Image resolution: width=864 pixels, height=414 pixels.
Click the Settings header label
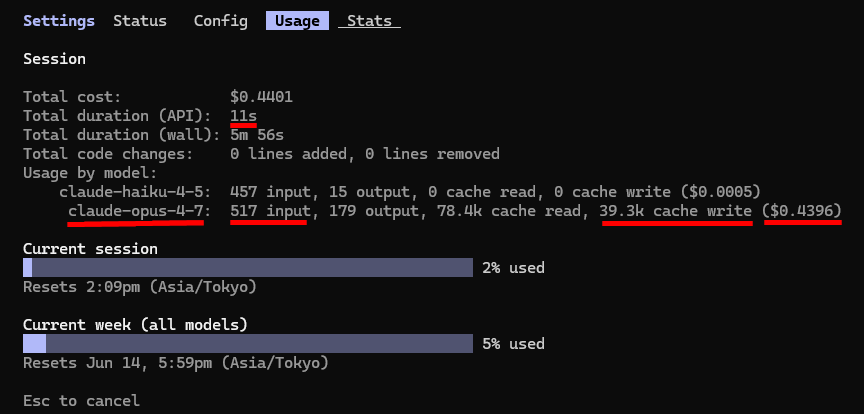(x=59, y=21)
